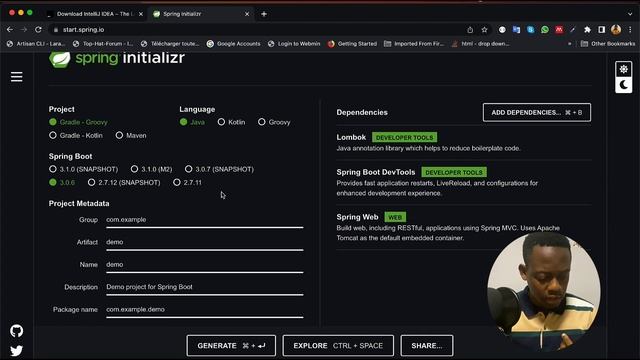Screen dimensions: 640x360
Task: Switch to dark theme moon icon
Action: coord(623,85)
